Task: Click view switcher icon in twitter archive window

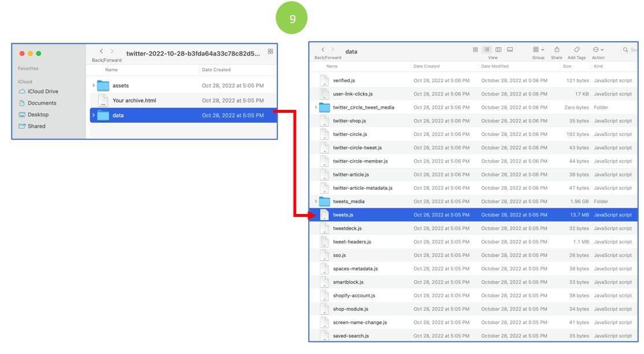Action: click(270, 51)
